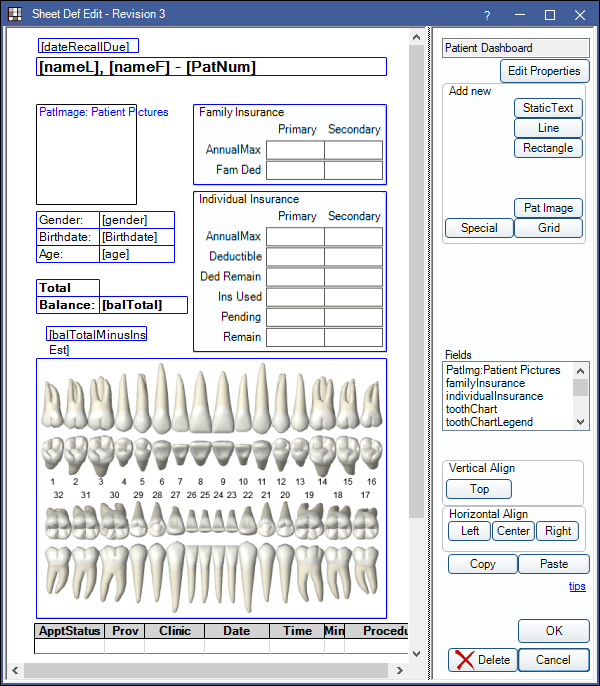
Task: Close the Sheet Def Edit window
Action: tap(580, 15)
